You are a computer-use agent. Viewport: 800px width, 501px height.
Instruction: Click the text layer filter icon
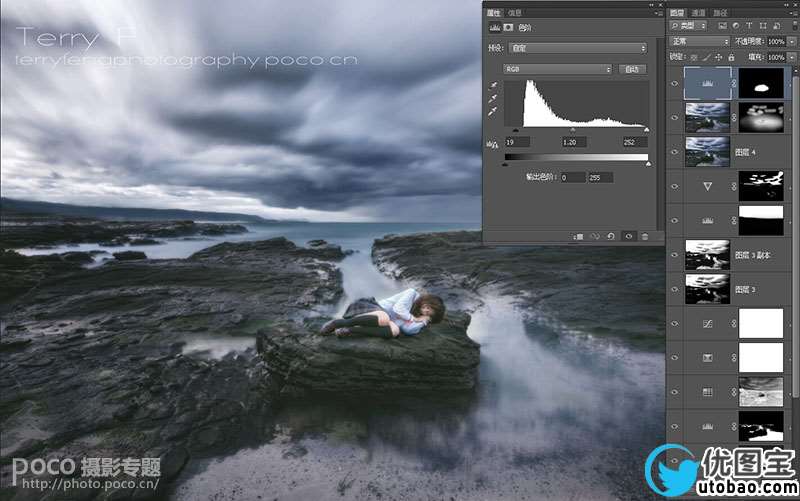[750, 25]
